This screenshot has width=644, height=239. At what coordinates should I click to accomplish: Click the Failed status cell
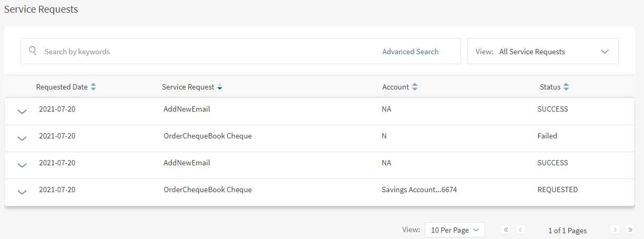(x=547, y=136)
